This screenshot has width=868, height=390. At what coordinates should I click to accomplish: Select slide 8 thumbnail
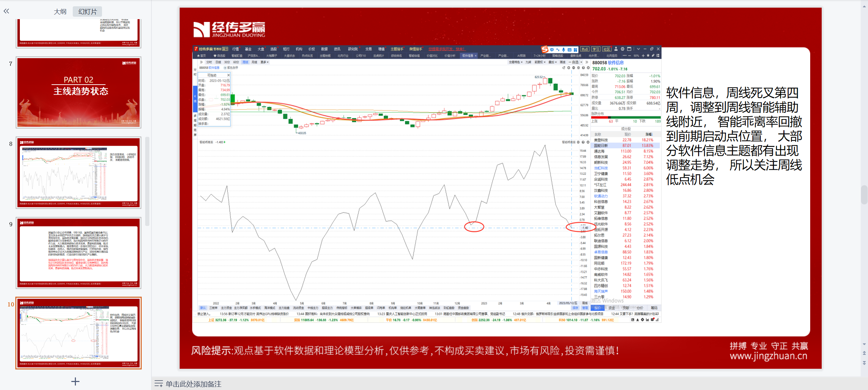(79, 173)
